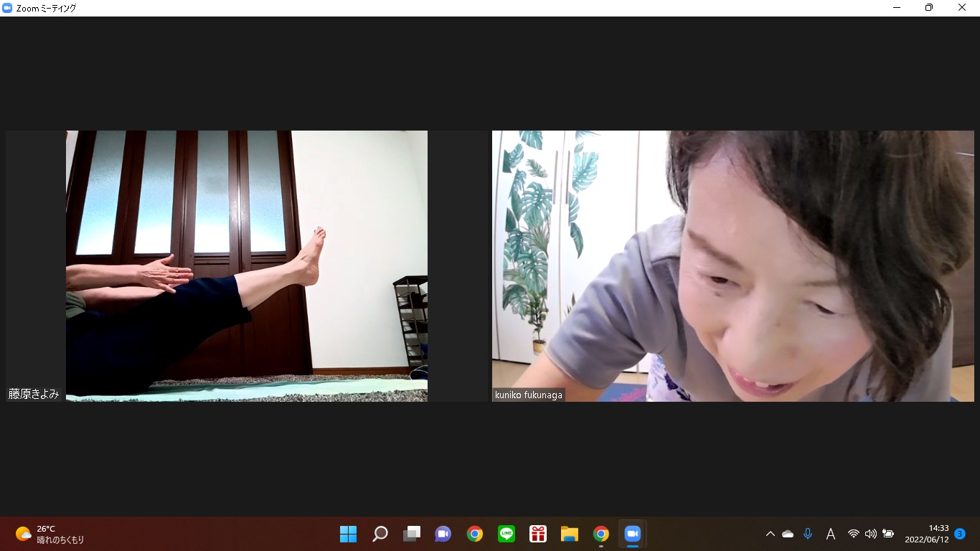Expand hidden system tray icons chevron
Screen dimensions: 980x551
pos(771,534)
